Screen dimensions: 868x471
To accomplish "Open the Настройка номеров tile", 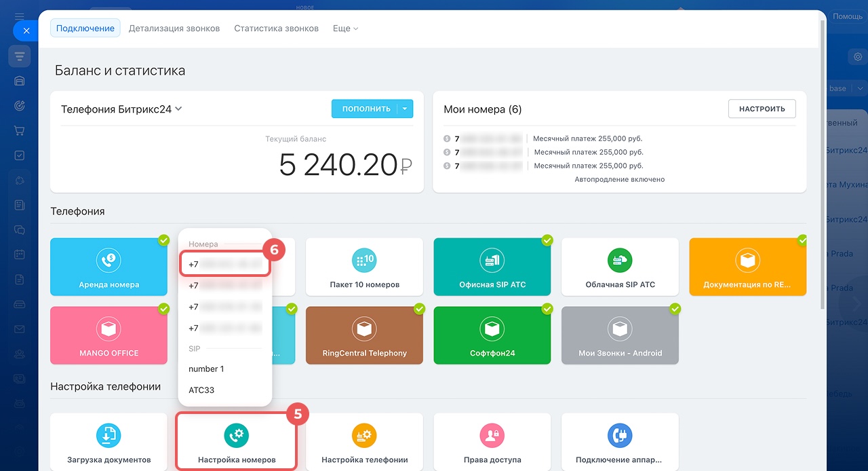I will pyautogui.click(x=237, y=442).
